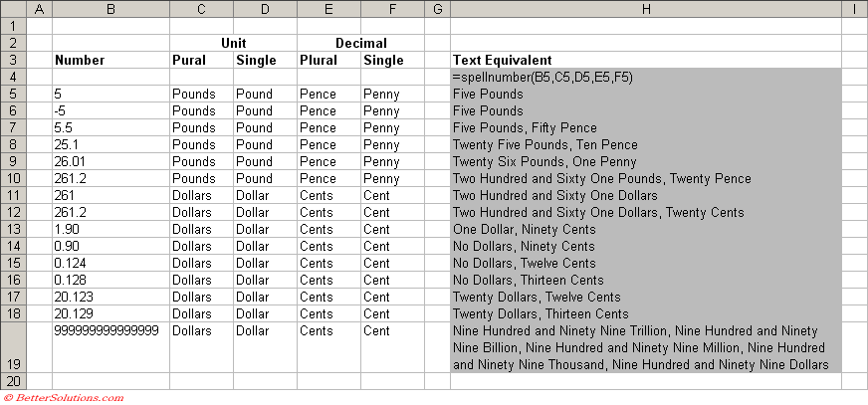Select the 'Number' header cell
This screenshot has height=405, width=868.
[109, 60]
